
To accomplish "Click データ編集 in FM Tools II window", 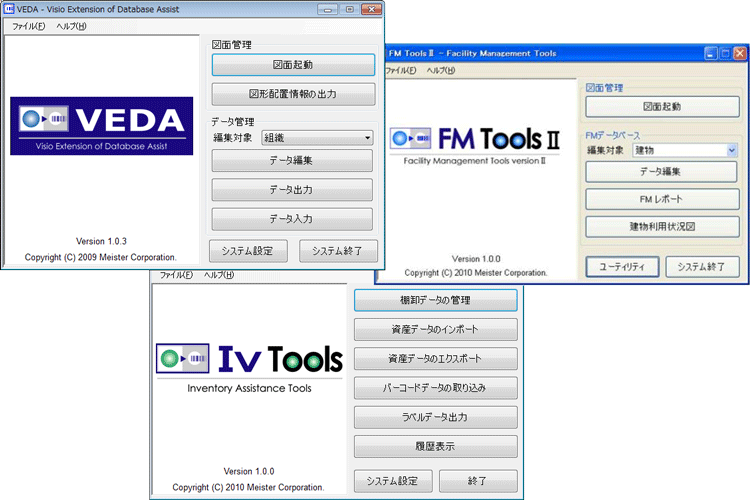I will [x=661, y=172].
